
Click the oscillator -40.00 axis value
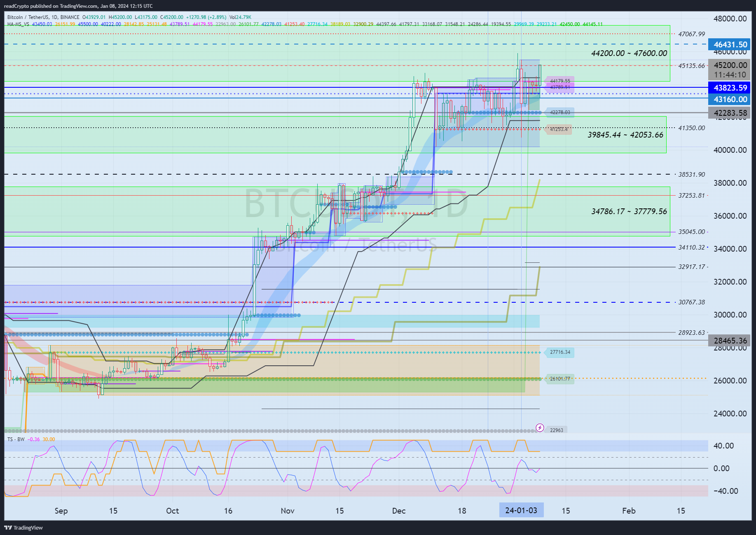click(x=725, y=491)
